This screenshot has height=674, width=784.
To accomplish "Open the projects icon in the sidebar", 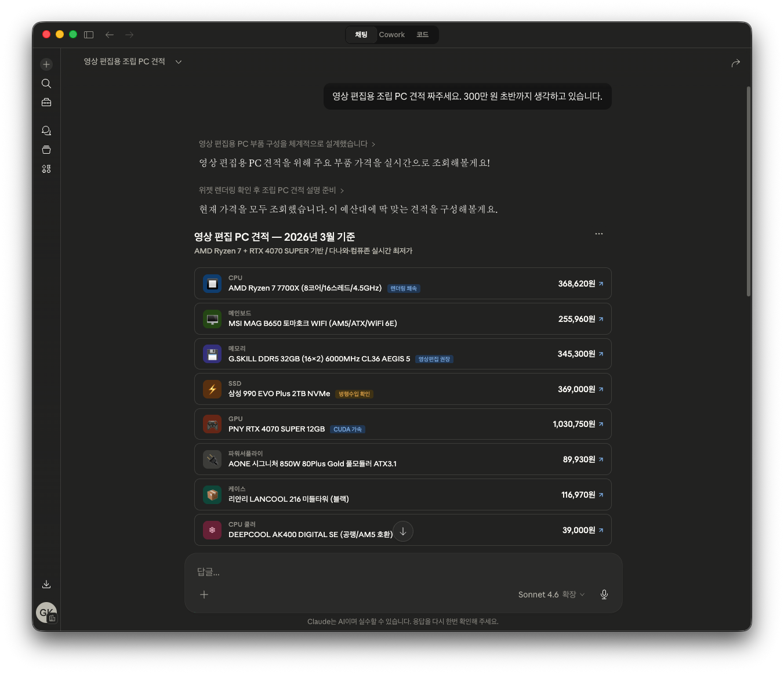I will coord(46,150).
